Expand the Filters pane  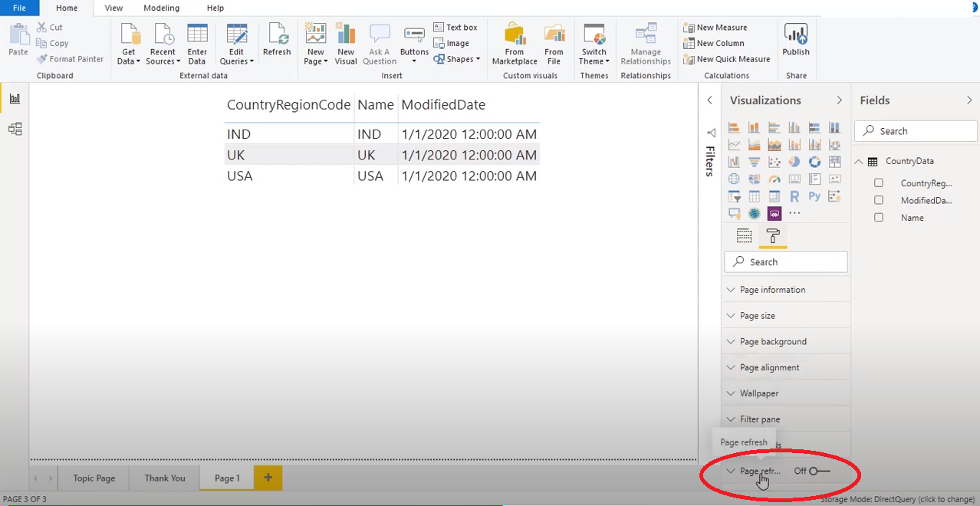tap(709, 100)
